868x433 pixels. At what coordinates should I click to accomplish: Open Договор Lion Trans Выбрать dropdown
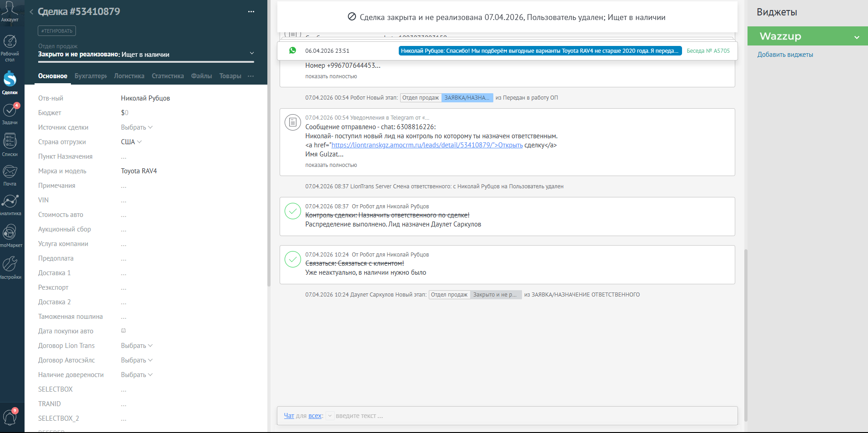point(136,346)
